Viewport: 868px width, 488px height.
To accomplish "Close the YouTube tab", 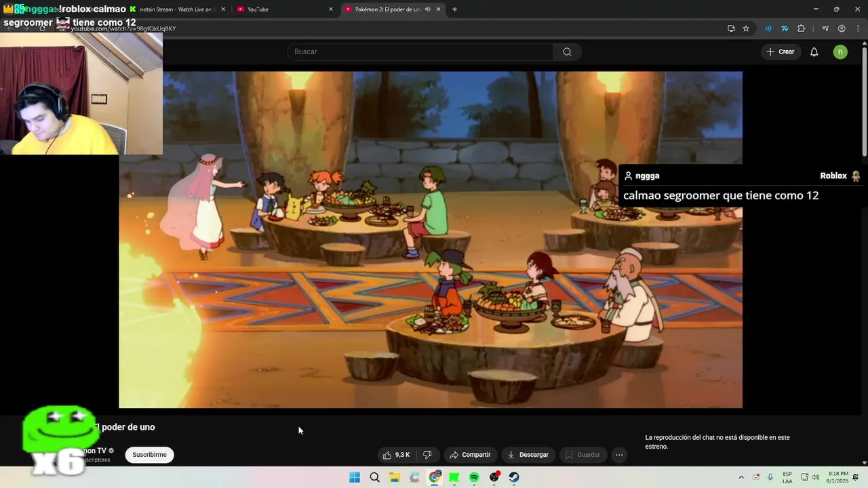I will coord(331,9).
